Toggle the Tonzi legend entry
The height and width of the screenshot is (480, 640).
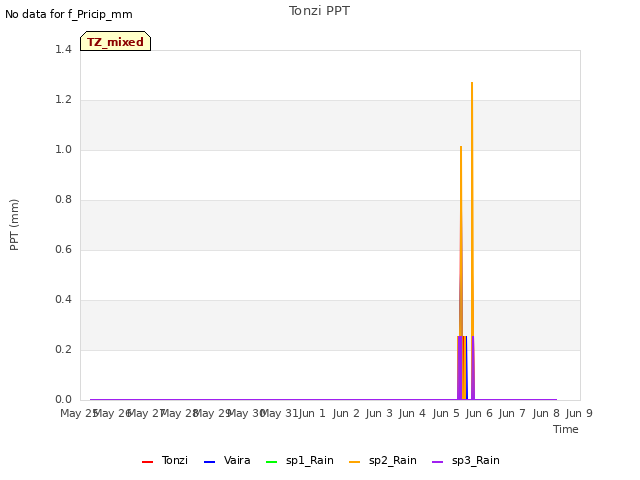(165, 460)
